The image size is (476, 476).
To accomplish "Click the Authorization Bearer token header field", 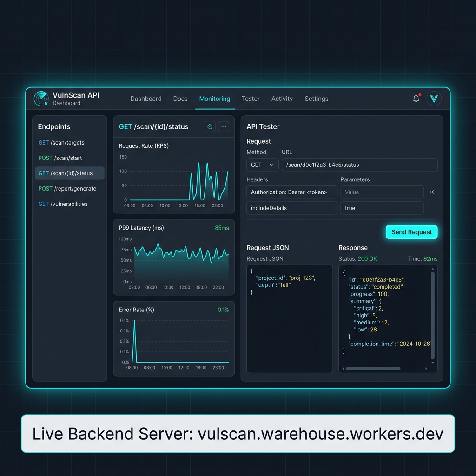I will click(292, 192).
